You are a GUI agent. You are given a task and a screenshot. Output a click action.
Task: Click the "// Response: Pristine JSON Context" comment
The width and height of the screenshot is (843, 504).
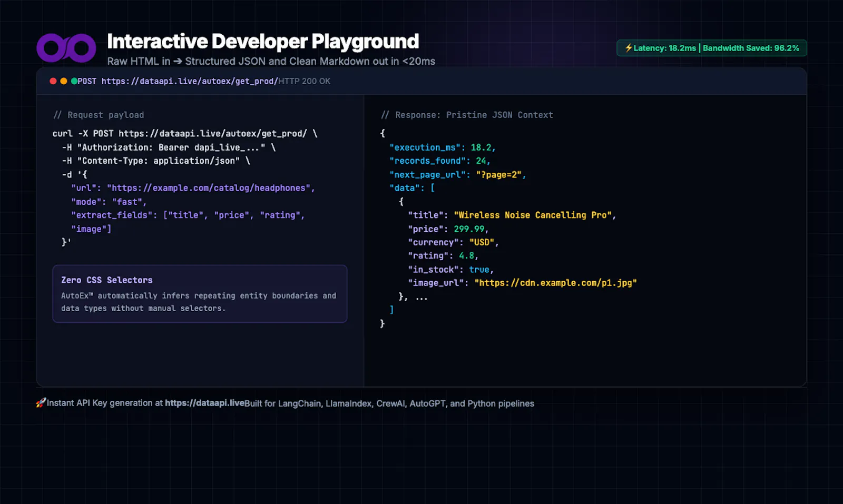(467, 115)
